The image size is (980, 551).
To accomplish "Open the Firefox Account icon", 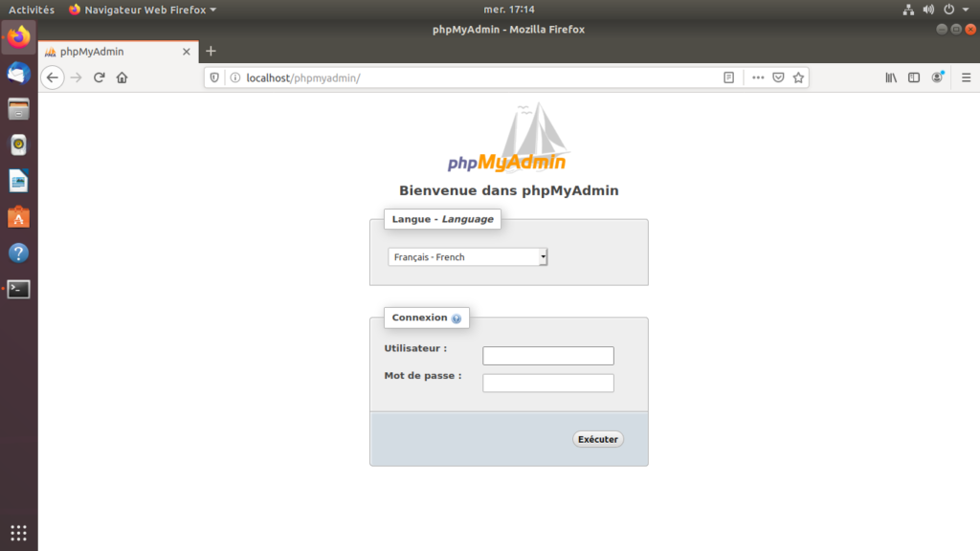I will coord(937,77).
